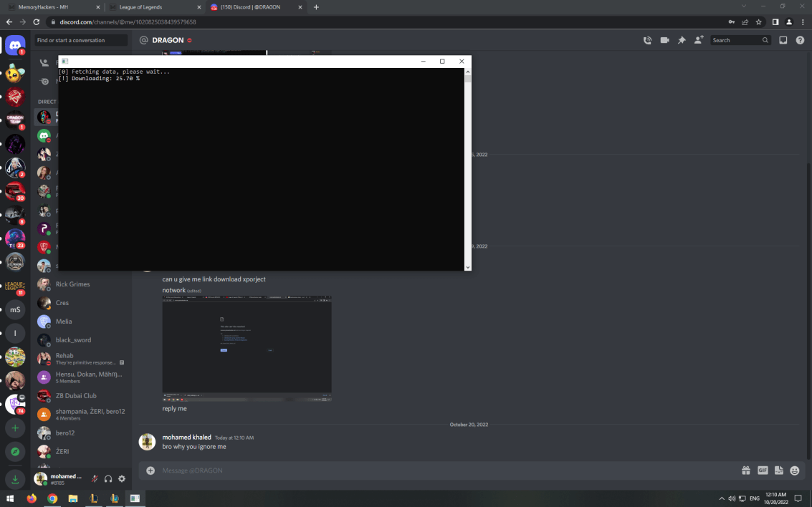The height and width of the screenshot is (507, 812).
Task: Open the League of Legends server icon
Action: click(x=15, y=286)
